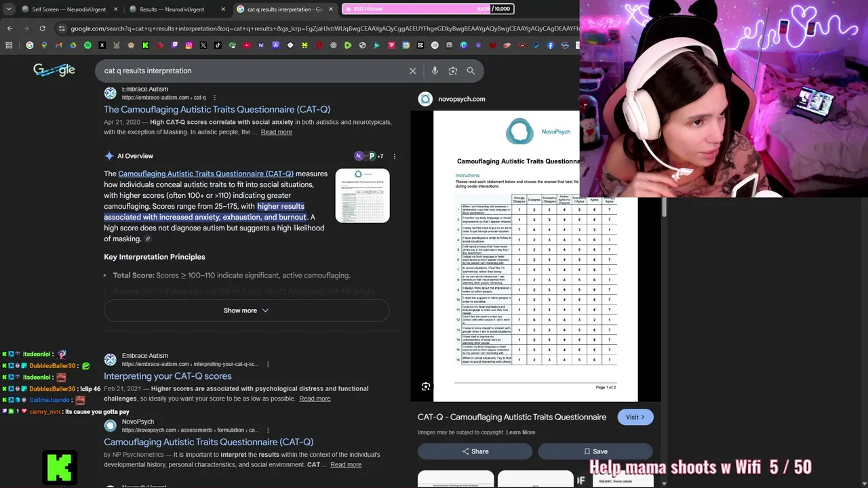Clear the search box with X
This screenshot has height=488, width=868.
click(x=412, y=70)
